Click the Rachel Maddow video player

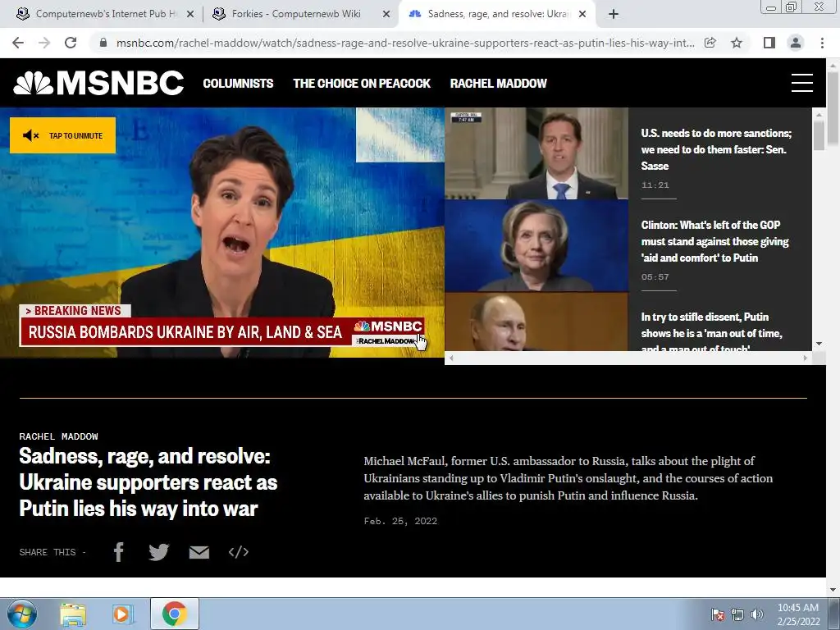click(x=222, y=232)
